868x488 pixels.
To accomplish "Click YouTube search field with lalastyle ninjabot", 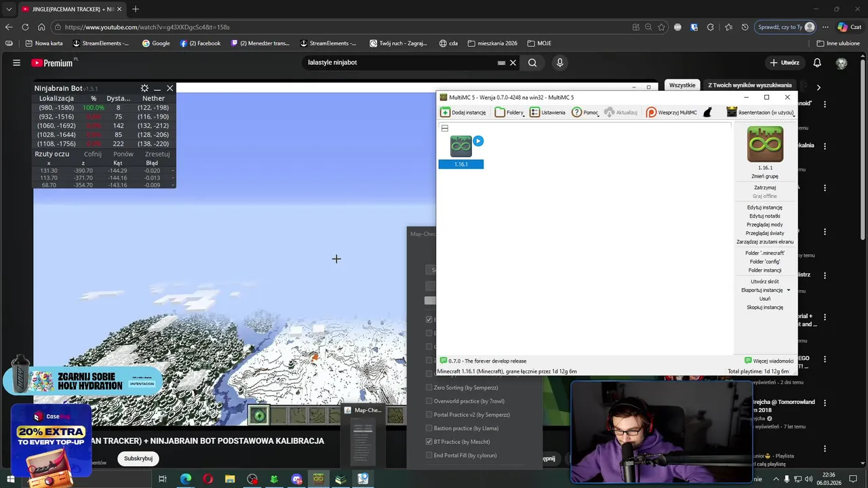I will 400,62.
